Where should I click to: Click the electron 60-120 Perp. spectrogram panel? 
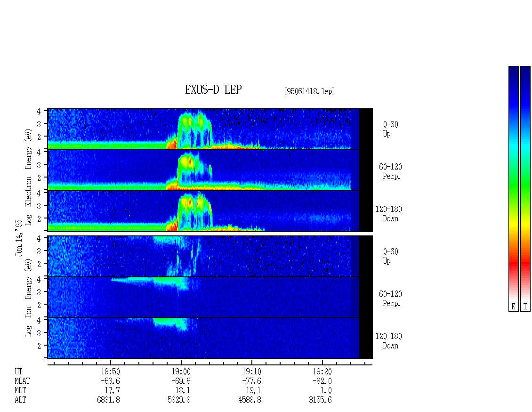pos(210,170)
